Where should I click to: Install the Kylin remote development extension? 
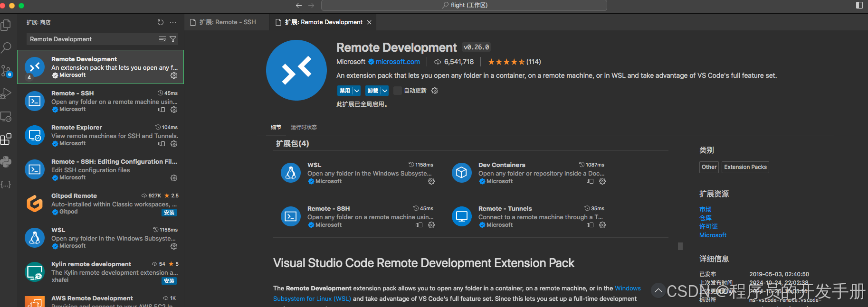pyautogui.click(x=169, y=281)
